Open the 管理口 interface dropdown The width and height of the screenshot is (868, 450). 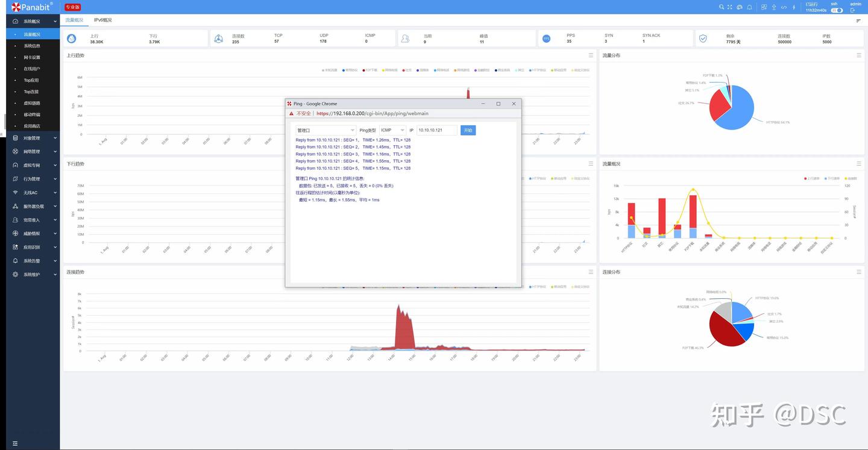[x=325, y=130]
